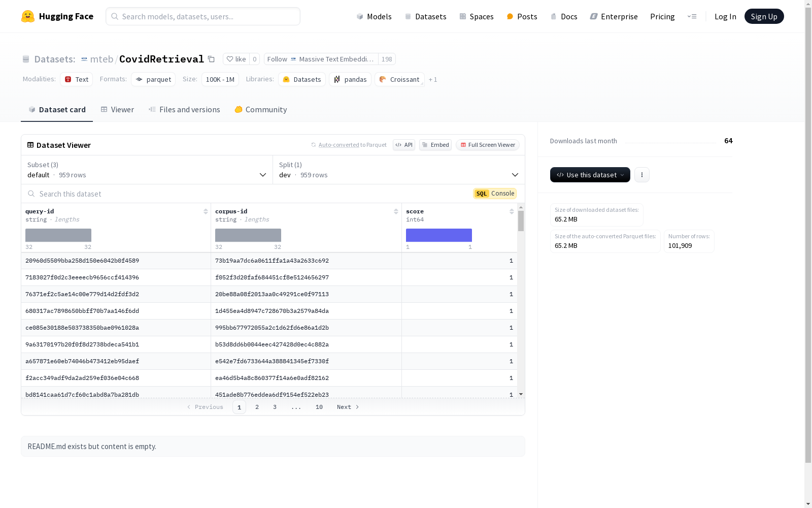The image size is (812, 508).
Task: Click the mteb organization link
Action: [x=101, y=59]
